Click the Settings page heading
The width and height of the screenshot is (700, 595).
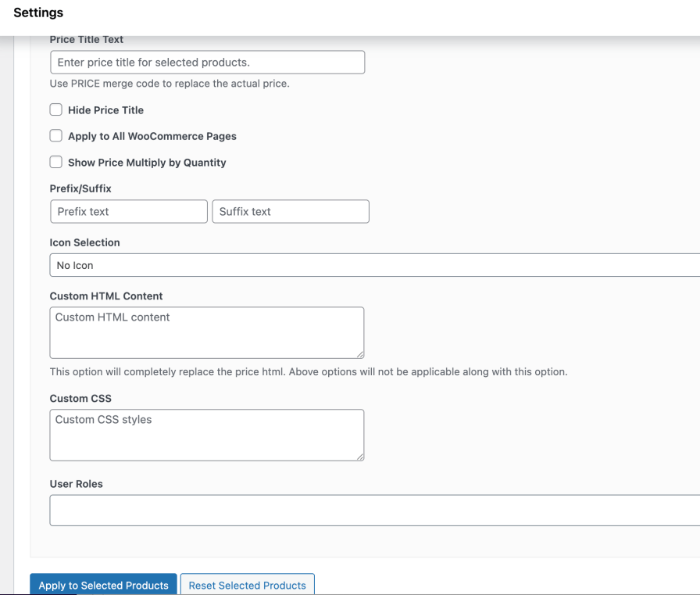pyautogui.click(x=37, y=13)
